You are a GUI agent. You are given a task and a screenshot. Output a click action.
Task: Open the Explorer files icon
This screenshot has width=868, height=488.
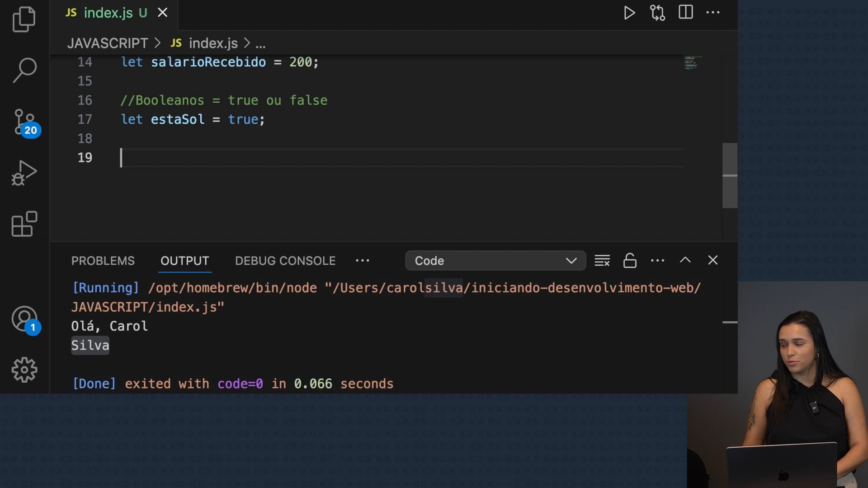pos(24,19)
